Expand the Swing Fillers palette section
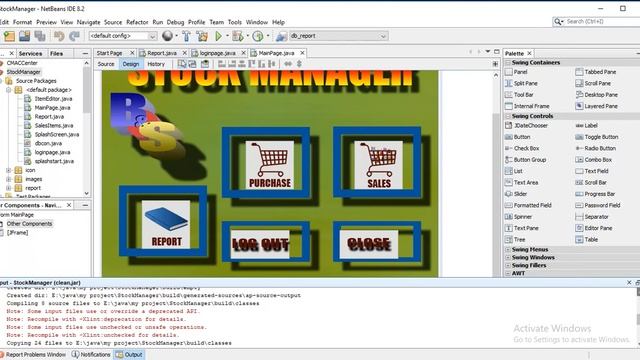This screenshot has height=360, width=640. coord(508,265)
